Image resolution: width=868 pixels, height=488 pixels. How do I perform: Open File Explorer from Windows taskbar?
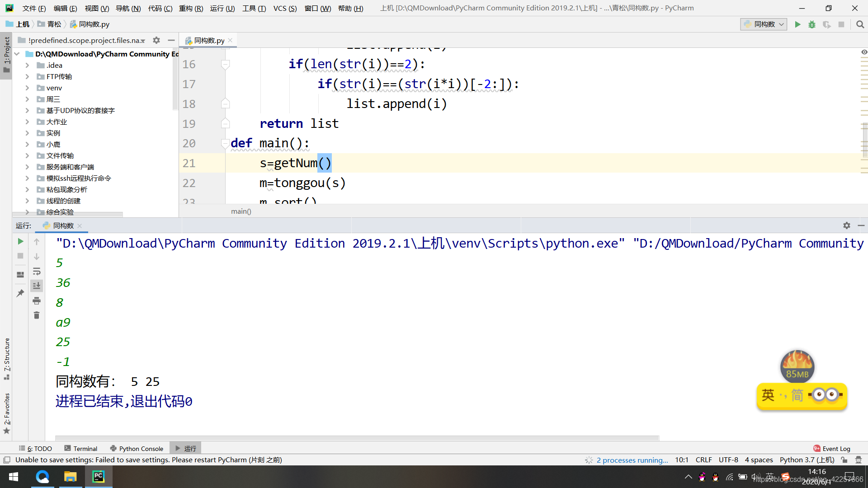(70, 477)
